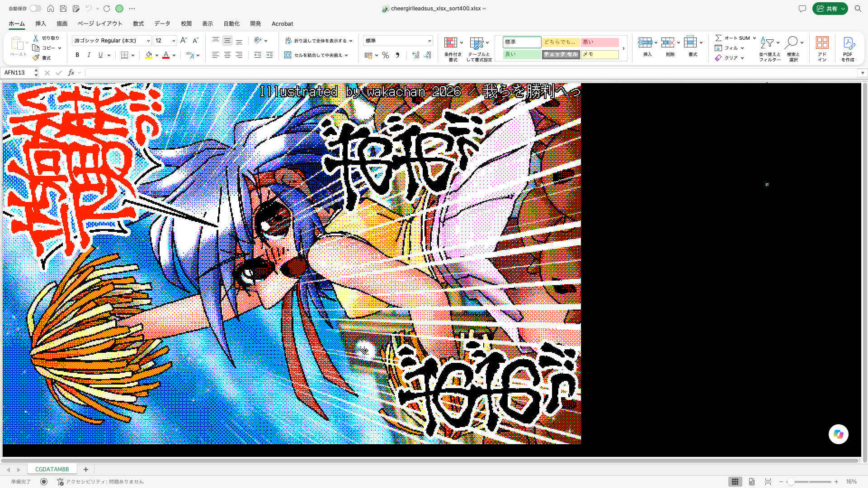Toggle bold formatting
868x488 pixels.
coord(77,55)
